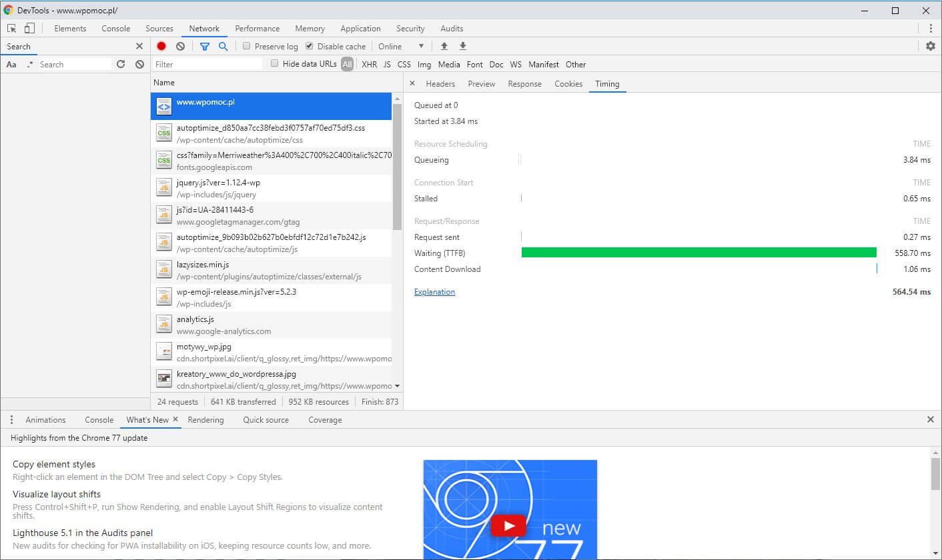Click the export HAR download arrow
The width and height of the screenshot is (942, 560).
tap(463, 46)
